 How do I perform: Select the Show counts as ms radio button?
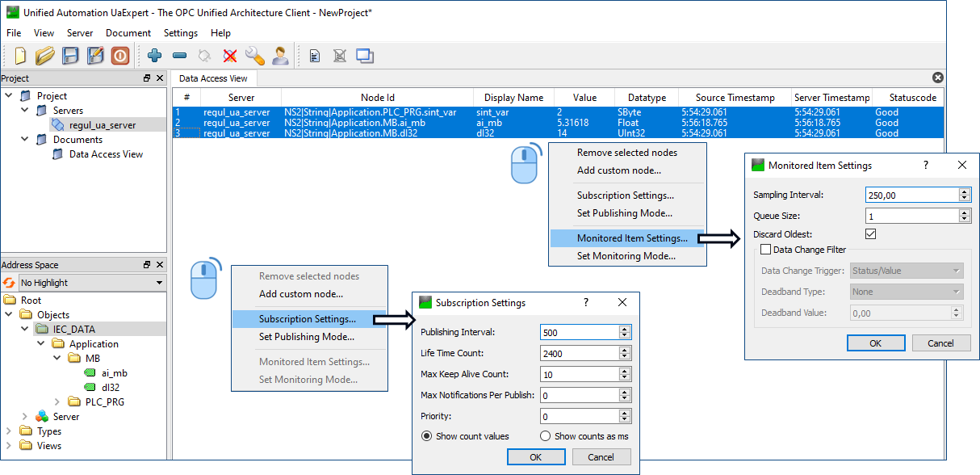[x=546, y=436]
